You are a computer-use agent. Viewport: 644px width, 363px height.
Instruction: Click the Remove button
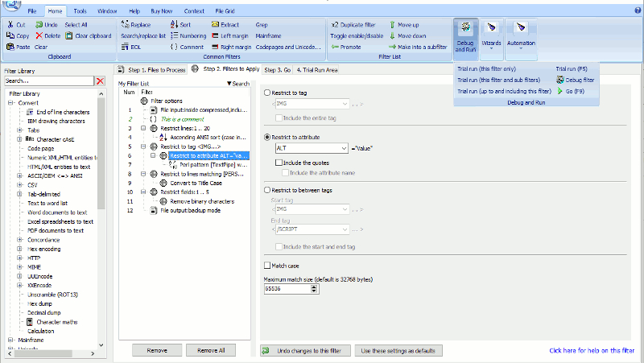click(x=157, y=350)
